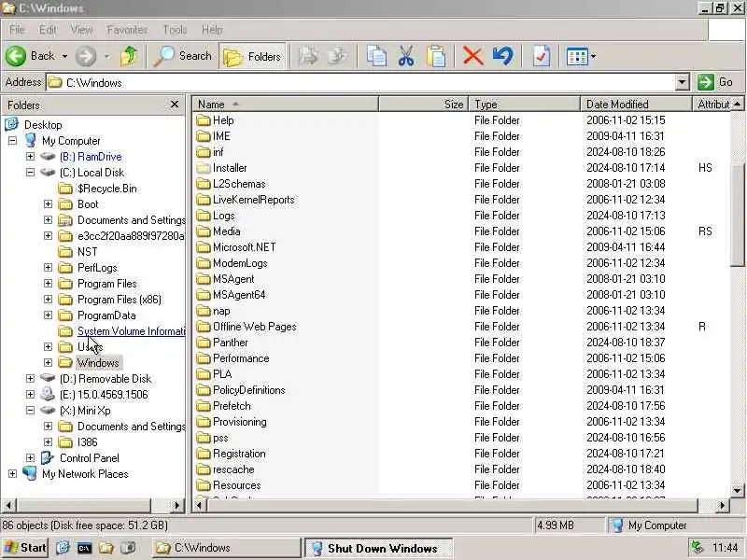Screen dimensions: 747x560
Task: Expand the (B:) RamDrive node
Action: (x=30, y=156)
